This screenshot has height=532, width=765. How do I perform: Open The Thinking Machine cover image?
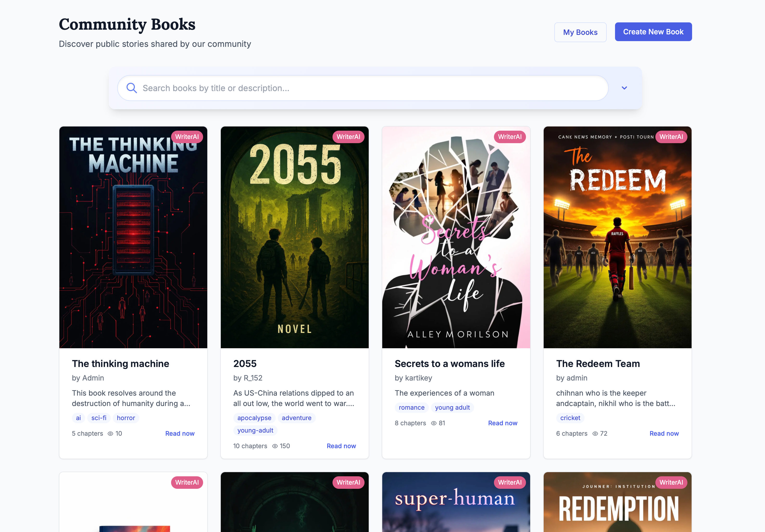coord(133,237)
